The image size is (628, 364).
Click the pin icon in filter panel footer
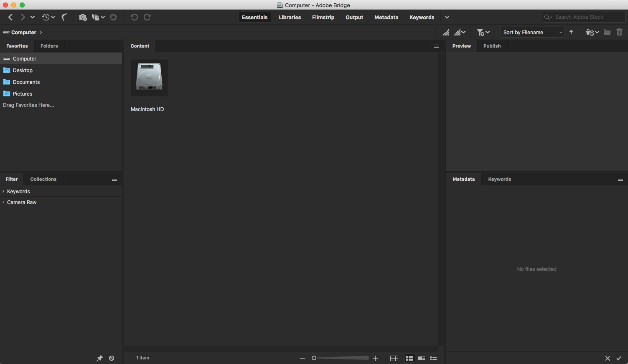coord(99,358)
